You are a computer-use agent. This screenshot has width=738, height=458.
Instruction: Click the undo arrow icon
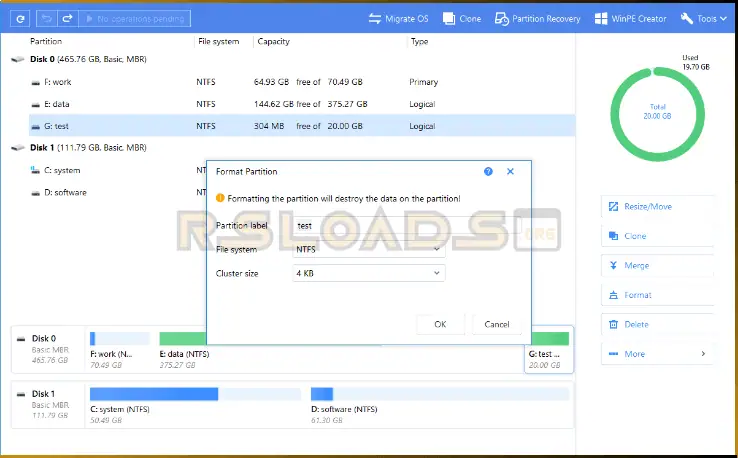point(47,19)
